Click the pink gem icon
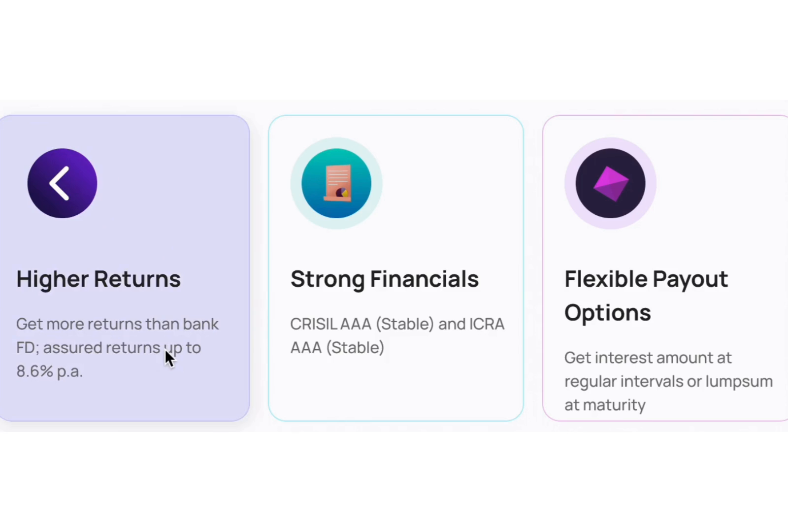This screenshot has height=532, width=788. click(610, 183)
